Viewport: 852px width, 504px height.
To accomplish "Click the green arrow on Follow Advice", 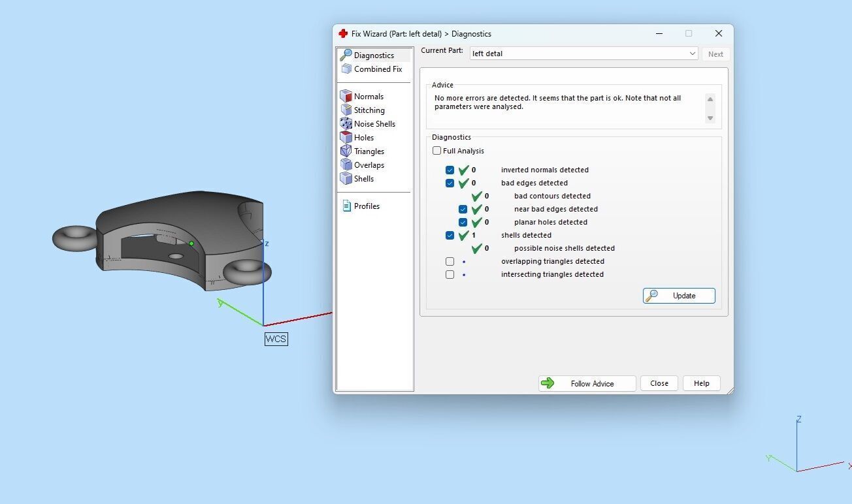I will coord(548,383).
